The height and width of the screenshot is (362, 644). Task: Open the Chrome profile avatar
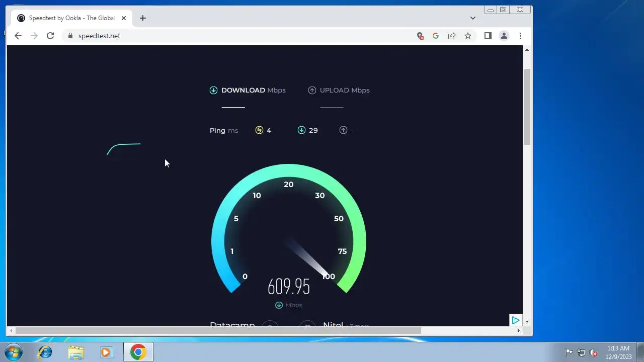coord(504,36)
